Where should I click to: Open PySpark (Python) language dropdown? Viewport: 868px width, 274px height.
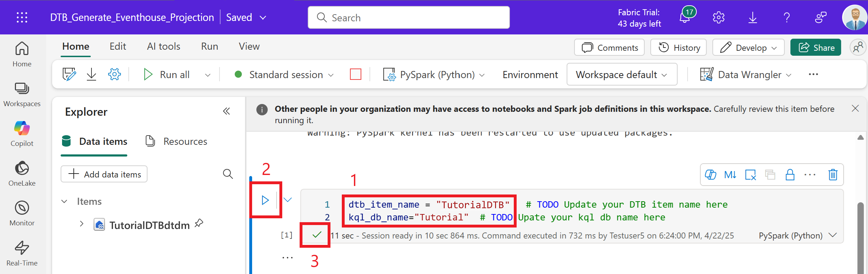point(434,75)
